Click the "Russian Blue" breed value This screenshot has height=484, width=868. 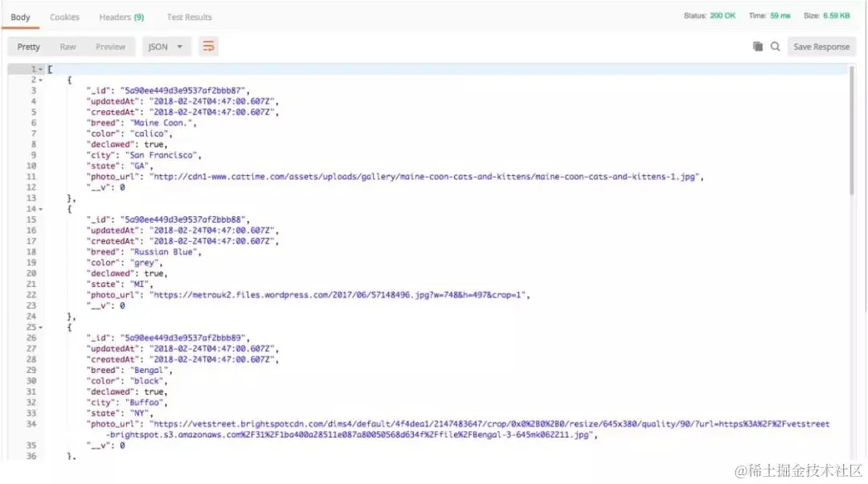(164, 252)
